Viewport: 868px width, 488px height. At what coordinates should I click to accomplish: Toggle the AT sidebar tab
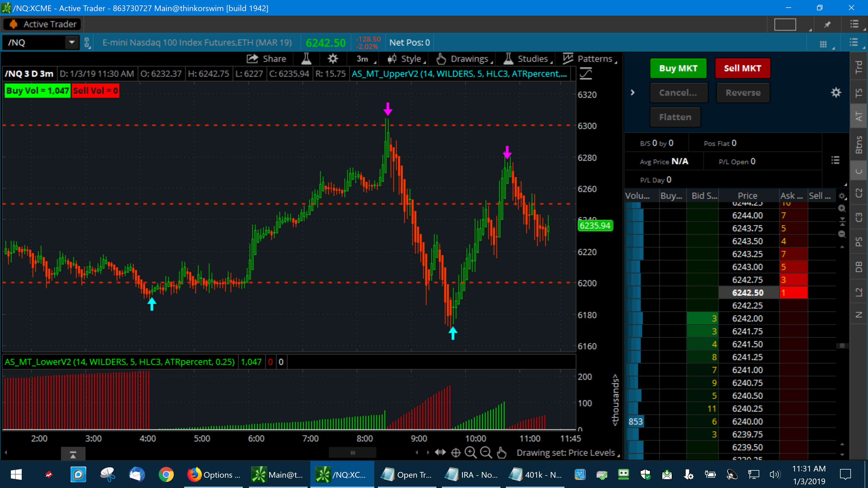(859, 116)
